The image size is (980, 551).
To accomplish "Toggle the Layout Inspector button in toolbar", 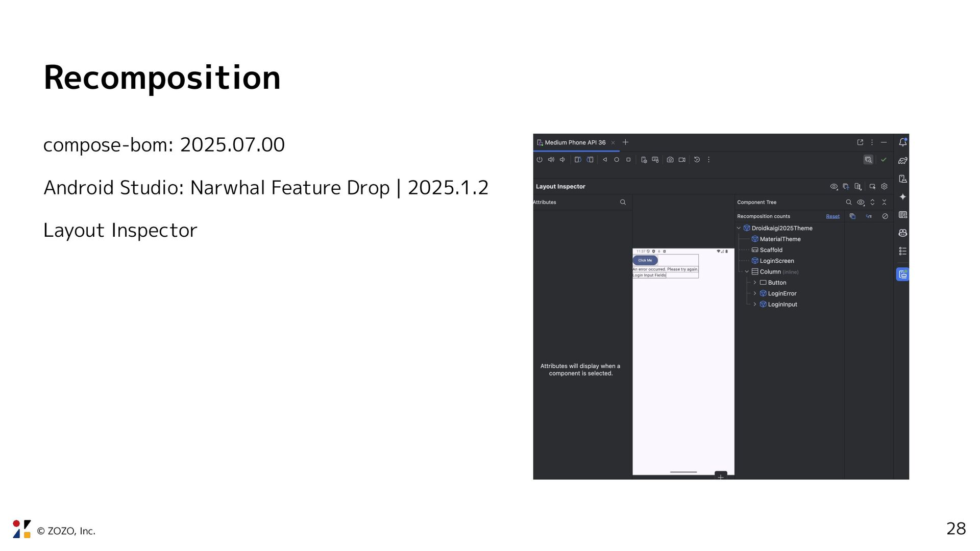I will click(868, 160).
